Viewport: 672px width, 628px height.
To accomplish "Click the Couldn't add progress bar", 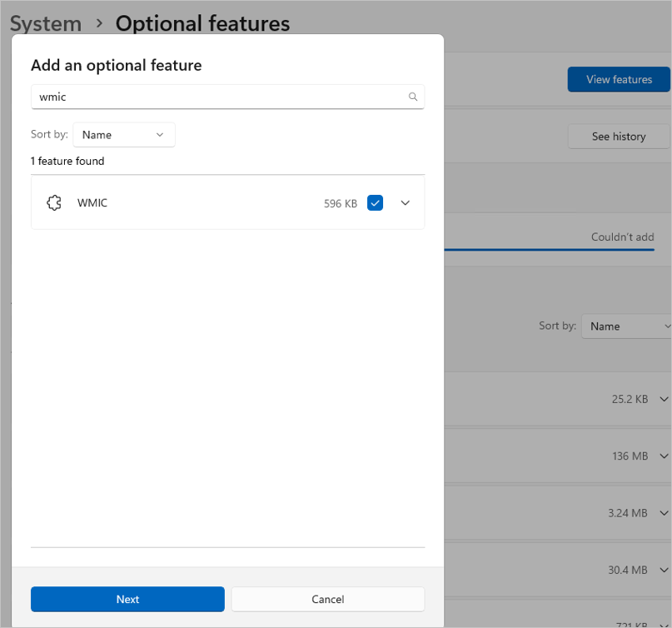I will pyautogui.click(x=550, y=249).
